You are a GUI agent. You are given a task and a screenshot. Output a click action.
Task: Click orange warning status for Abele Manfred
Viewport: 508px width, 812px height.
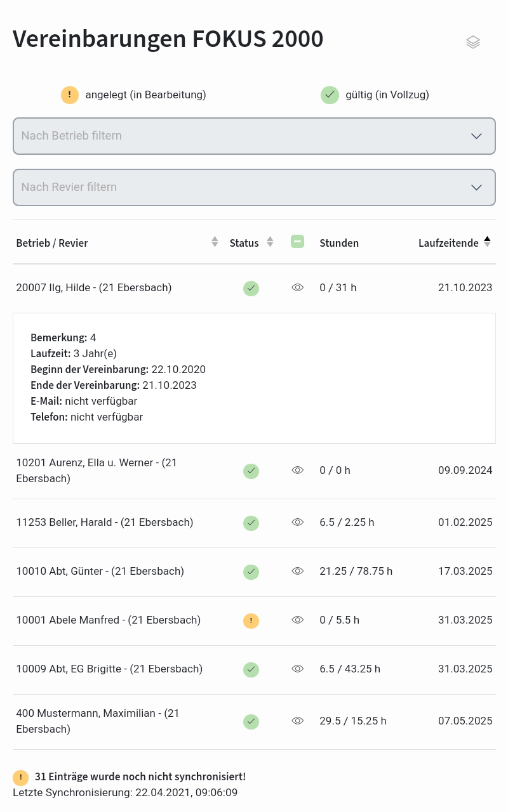251,621
